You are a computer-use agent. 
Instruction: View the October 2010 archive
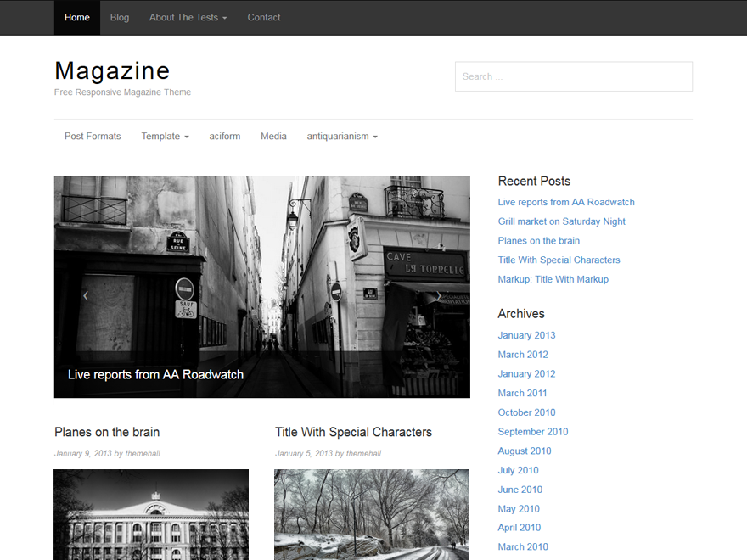[x=526, y=412]
